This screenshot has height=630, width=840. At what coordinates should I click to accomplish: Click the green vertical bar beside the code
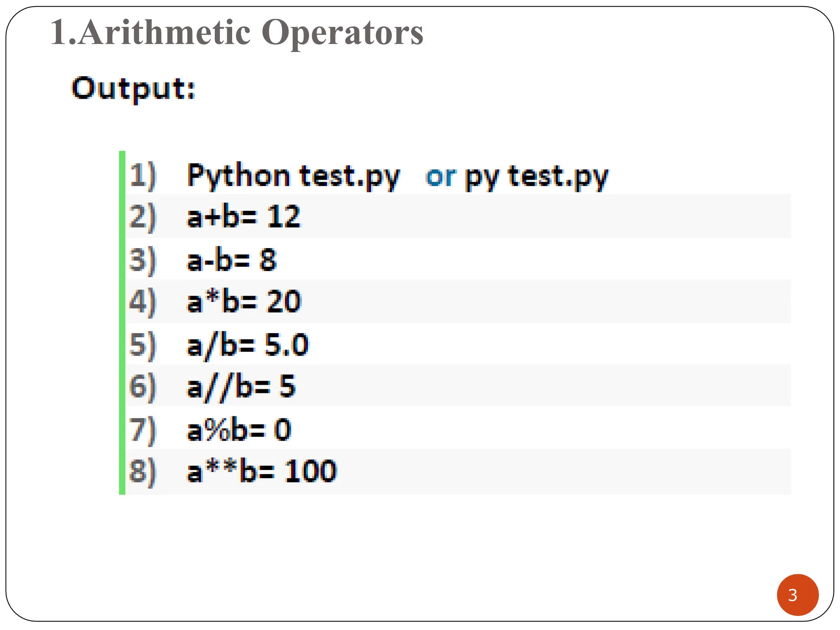click(x=122, y=323)
